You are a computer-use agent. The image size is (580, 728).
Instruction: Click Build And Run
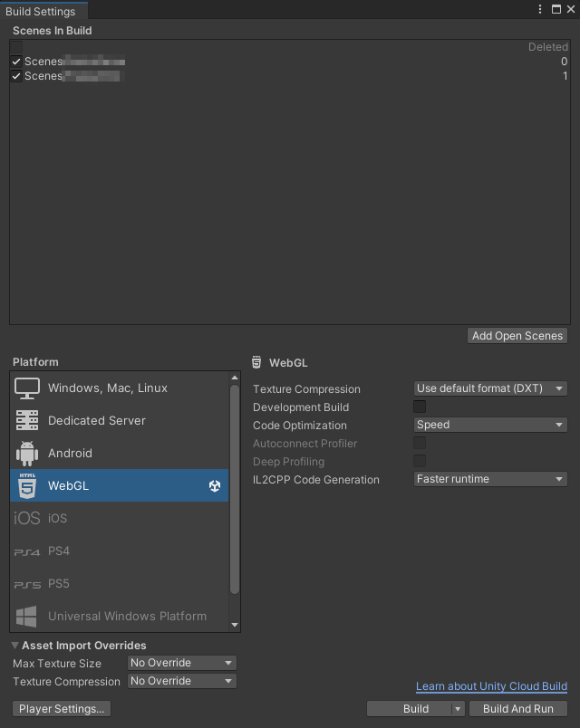pyautogui.click(x=518, y=709)
